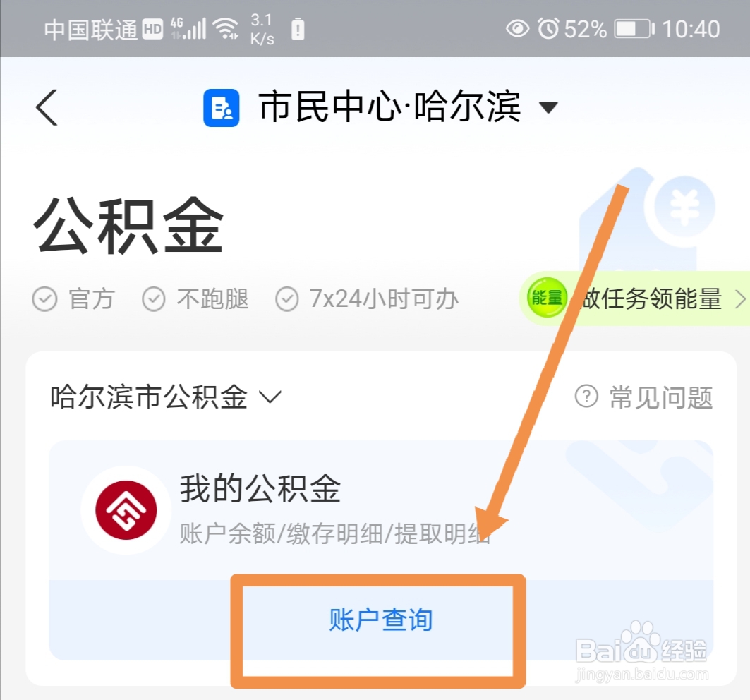Tap the alarm clock status icon
Viewport: 750px width, 700px height.
click(x=548, y=29)
